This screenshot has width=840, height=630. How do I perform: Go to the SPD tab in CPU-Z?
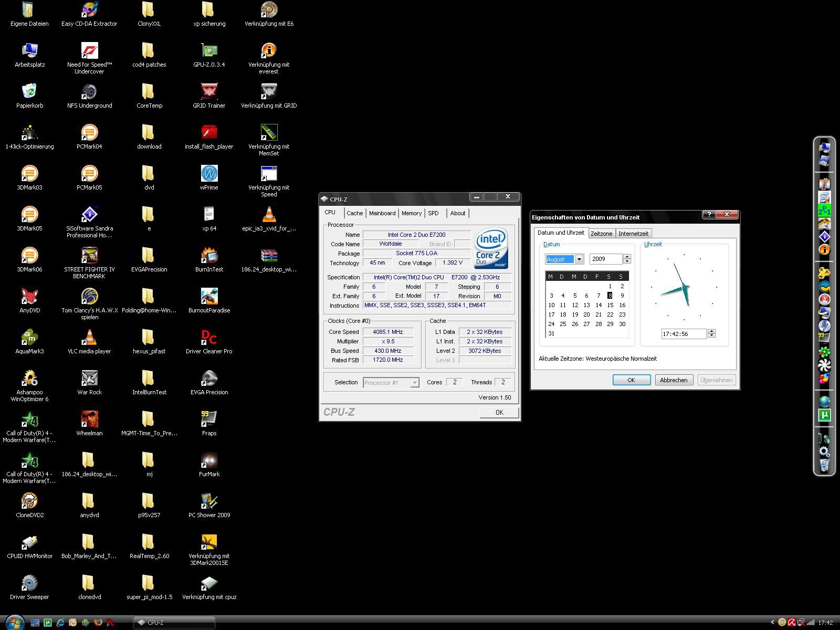(434, 213)
